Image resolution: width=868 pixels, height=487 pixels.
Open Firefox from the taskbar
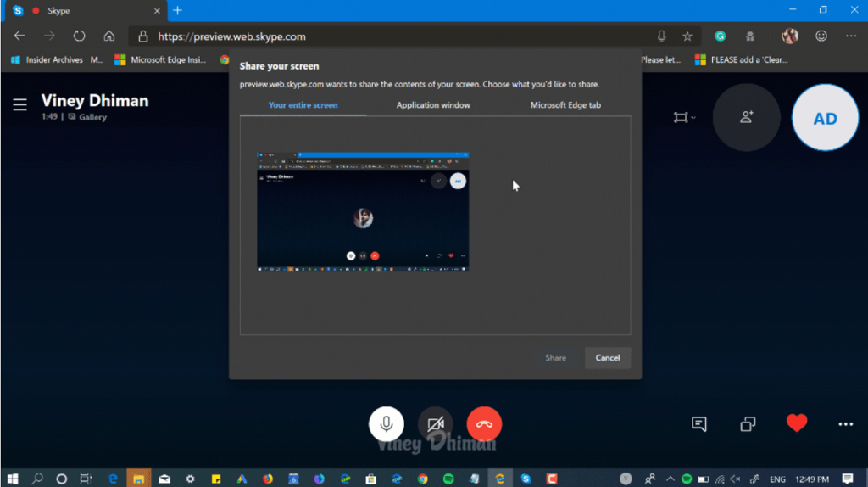(x=267, y=479)
